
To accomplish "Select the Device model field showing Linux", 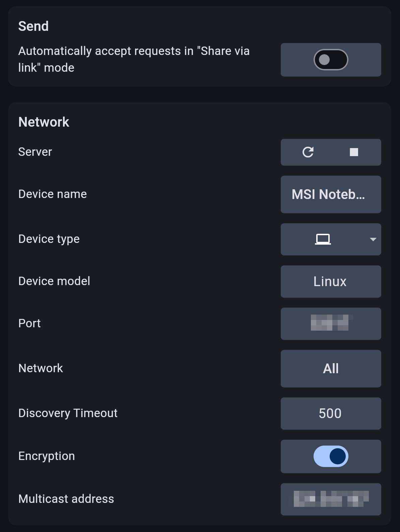I will (331, 281).
